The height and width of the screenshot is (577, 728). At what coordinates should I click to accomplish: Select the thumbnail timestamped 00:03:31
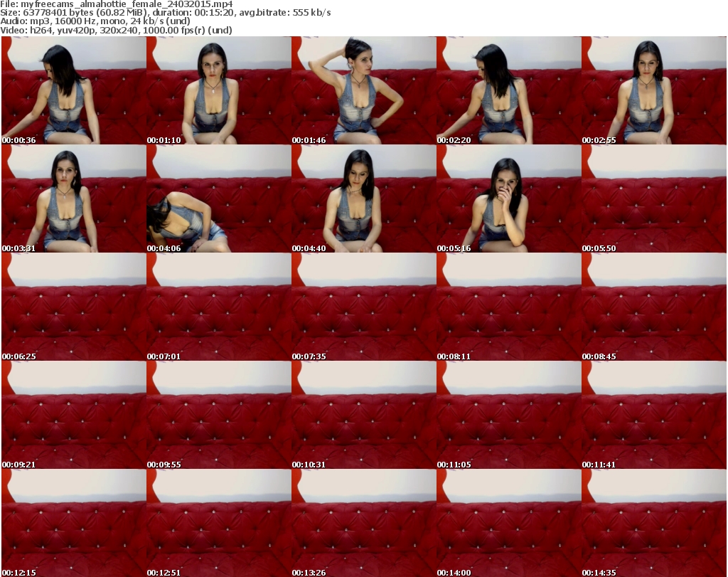pos(74,198)
